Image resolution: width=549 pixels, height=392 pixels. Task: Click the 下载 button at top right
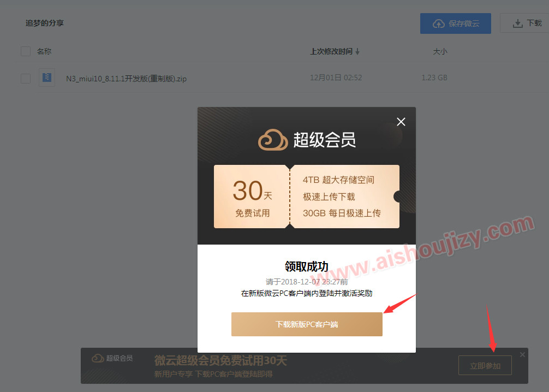pos(525,23)
